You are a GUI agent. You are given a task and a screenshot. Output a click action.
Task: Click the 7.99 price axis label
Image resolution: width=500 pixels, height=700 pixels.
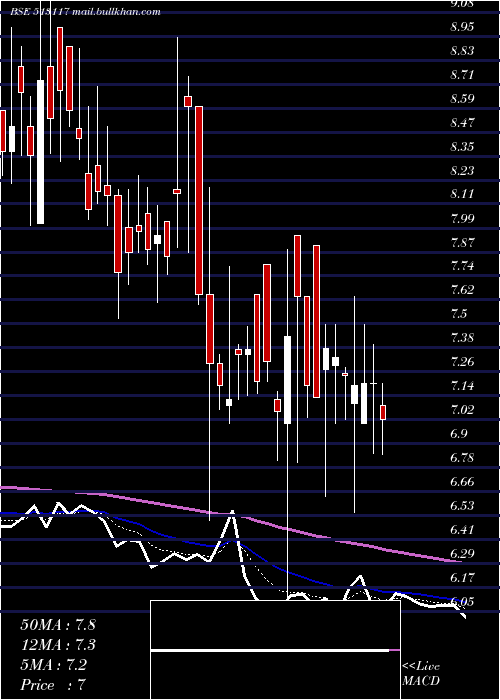tap(462, 218)
